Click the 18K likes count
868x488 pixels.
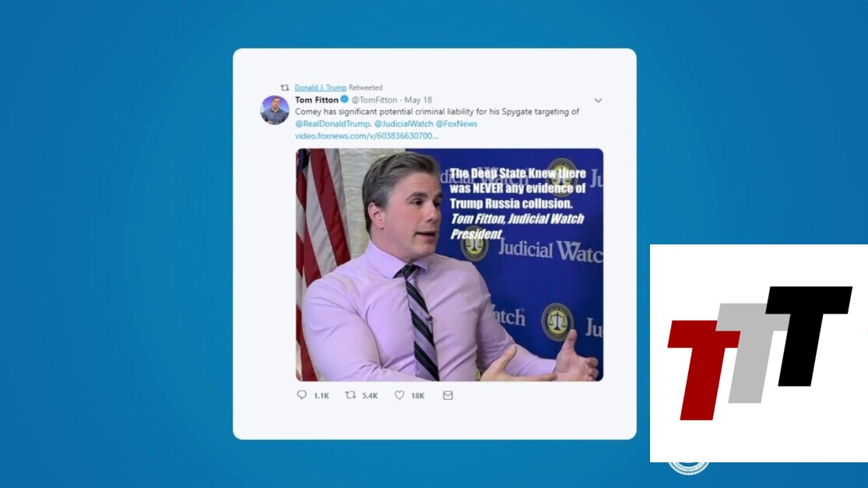click(x=418, y=395)
